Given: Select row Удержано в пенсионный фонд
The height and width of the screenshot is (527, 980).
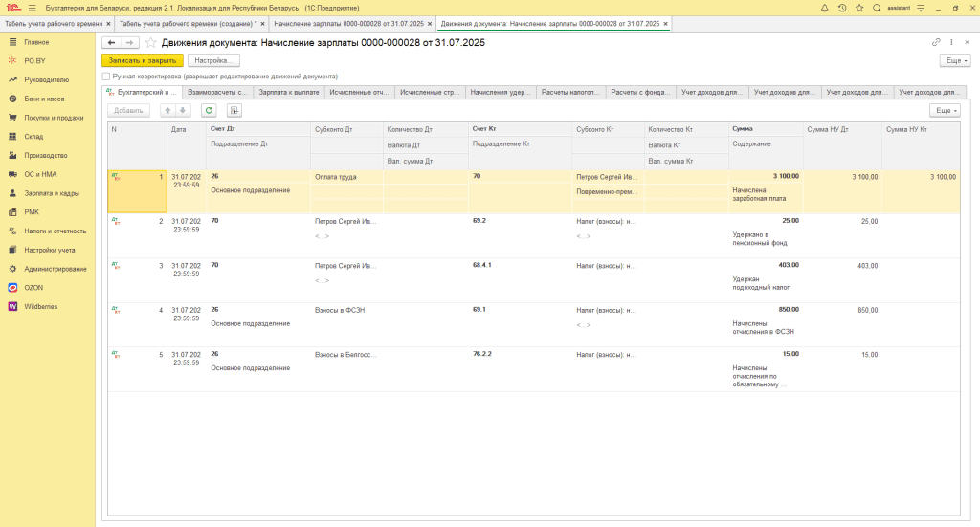Looking at the screenshot, I should click(x=534, y=235).
